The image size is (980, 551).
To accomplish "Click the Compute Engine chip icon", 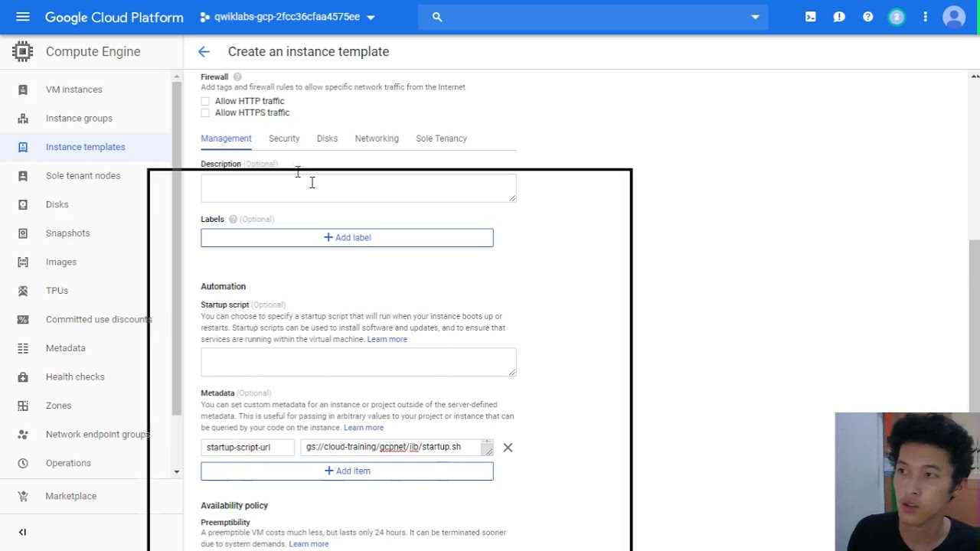I will [22, 51].
